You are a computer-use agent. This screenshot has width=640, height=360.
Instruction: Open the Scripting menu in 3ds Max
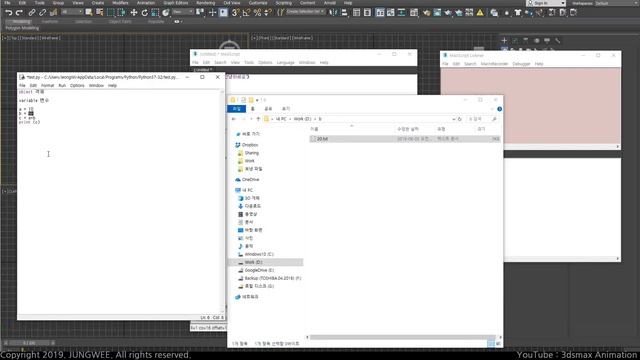284,3
